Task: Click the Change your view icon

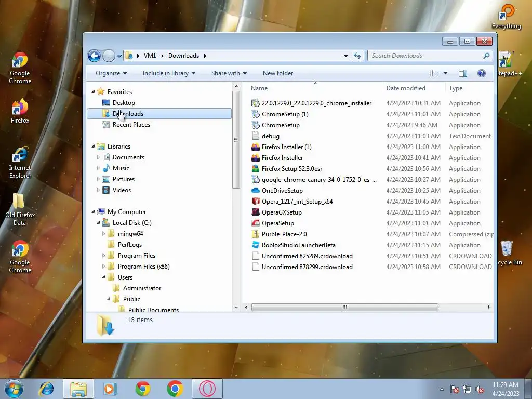Action: pyautogui.click(x=434, y=73)
